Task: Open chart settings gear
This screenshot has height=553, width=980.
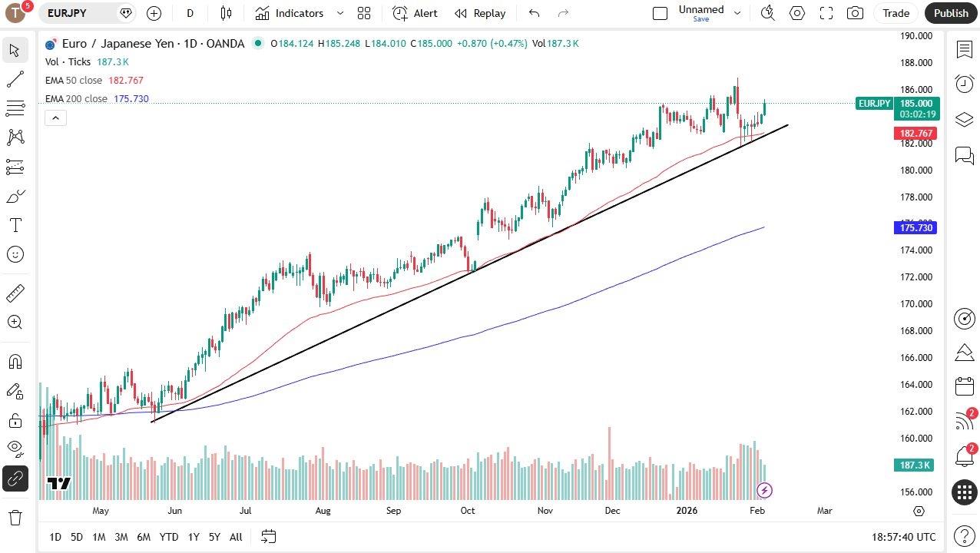Action: click(x=797, y=13)
